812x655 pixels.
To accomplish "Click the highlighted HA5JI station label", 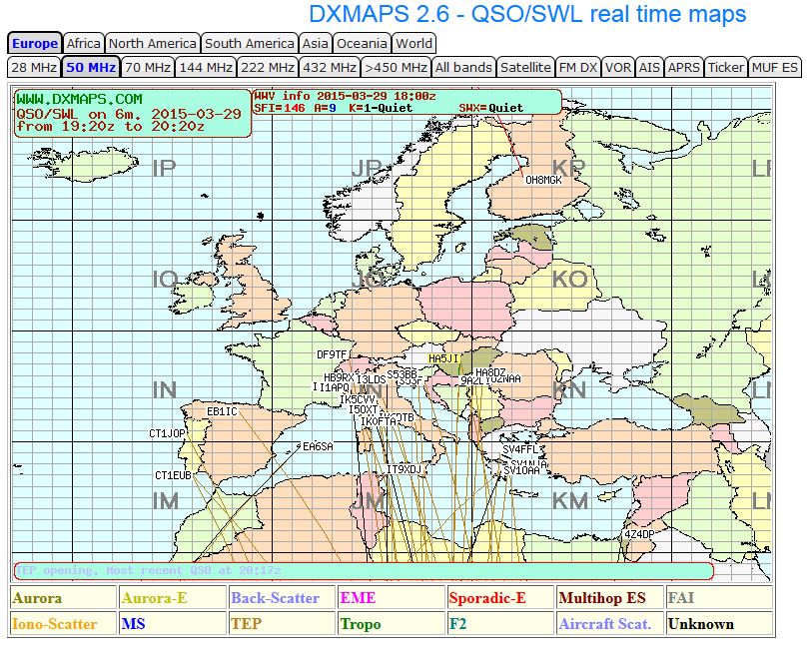I will pyautogui.click(x=443, y=358).
